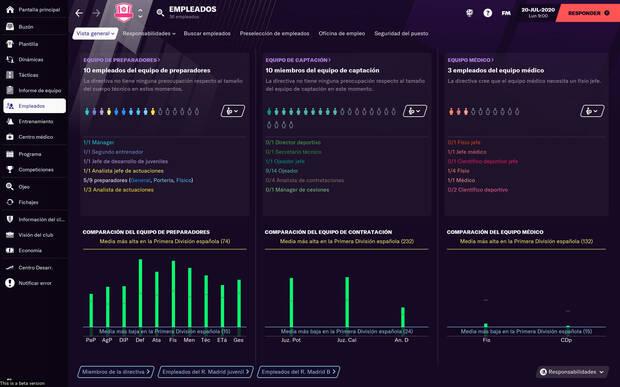
Task: Go forward with right arrow
Action: tap(96, 13)
